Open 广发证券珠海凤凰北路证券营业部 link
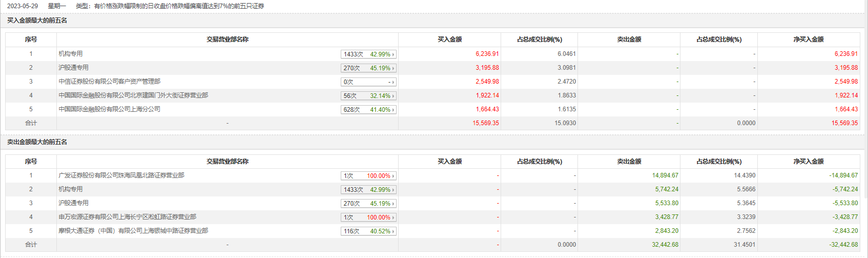The height and width of the screenshot is (258, 868). click(x=121, y=175)
